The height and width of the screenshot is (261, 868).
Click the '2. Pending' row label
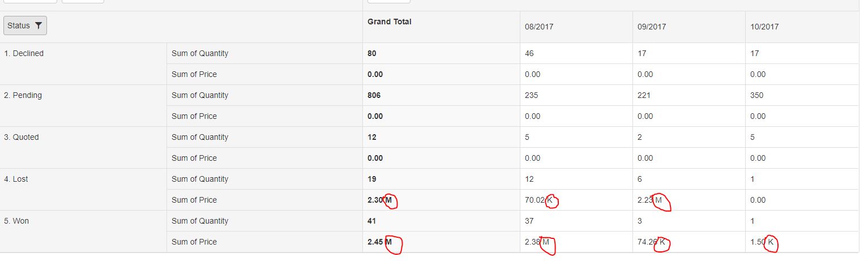coord(23,95)
